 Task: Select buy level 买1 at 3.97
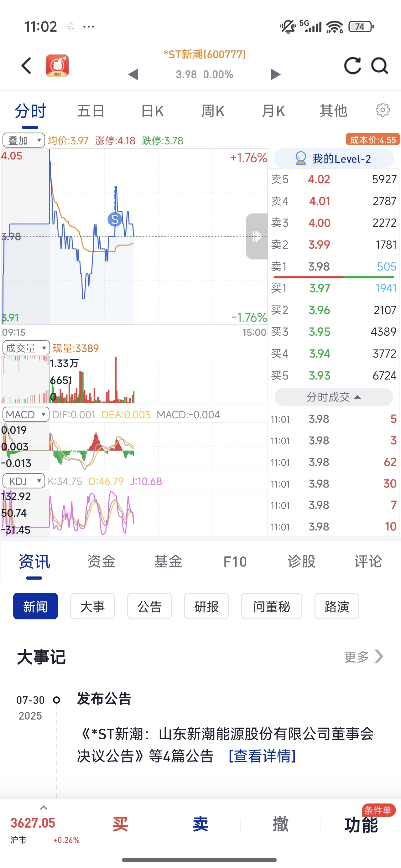(334, 288)
